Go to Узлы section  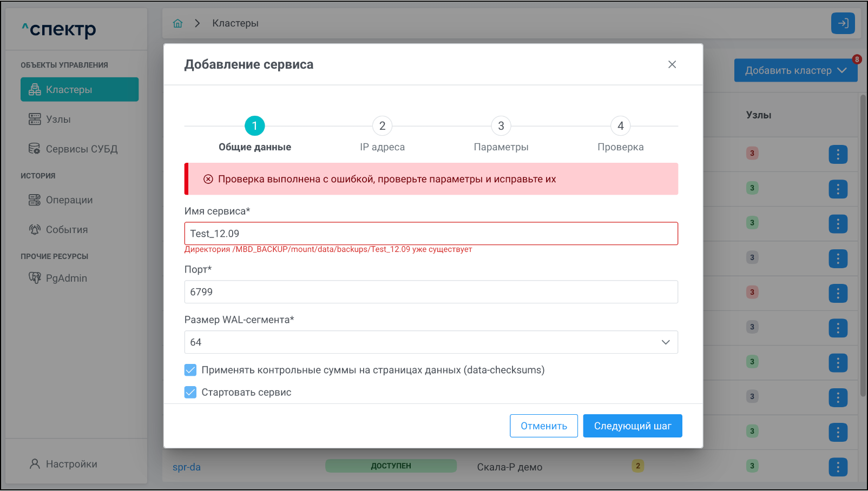tap(58, 120)
